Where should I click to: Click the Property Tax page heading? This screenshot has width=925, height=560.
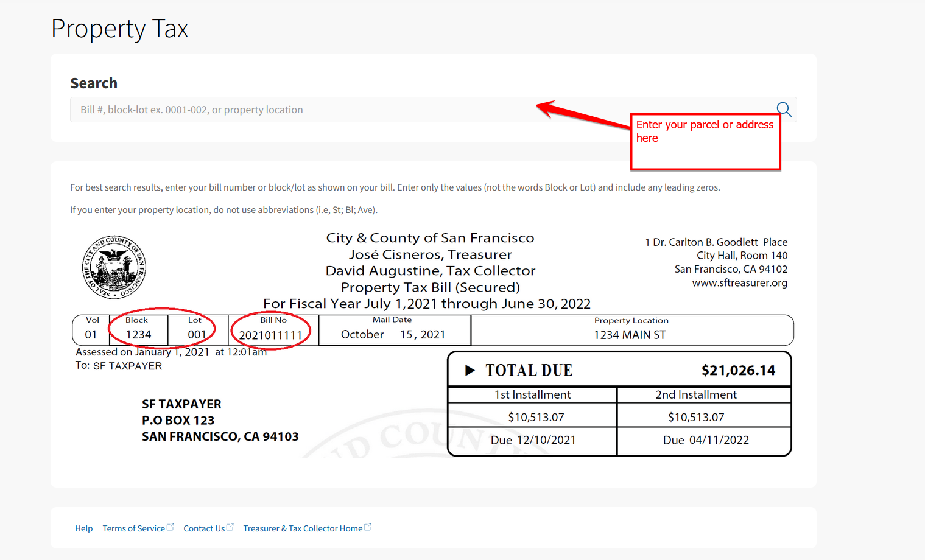[x=120, y=29]
